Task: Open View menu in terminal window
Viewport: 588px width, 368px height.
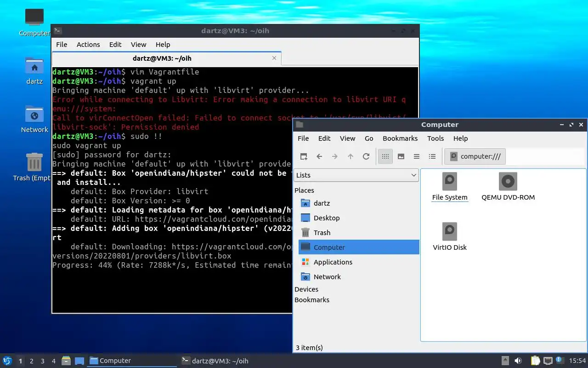Action: pyautogui.click(x=138, y=45)
